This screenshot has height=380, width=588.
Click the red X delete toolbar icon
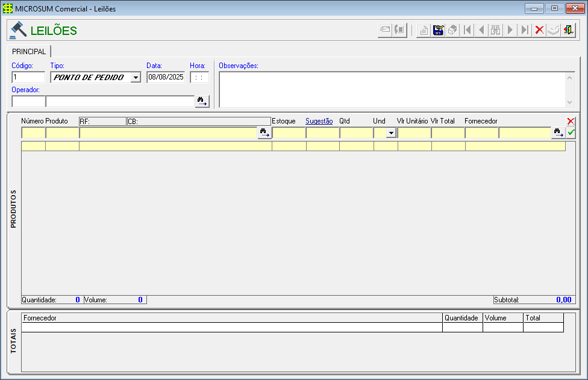click(x=539, y=30)
